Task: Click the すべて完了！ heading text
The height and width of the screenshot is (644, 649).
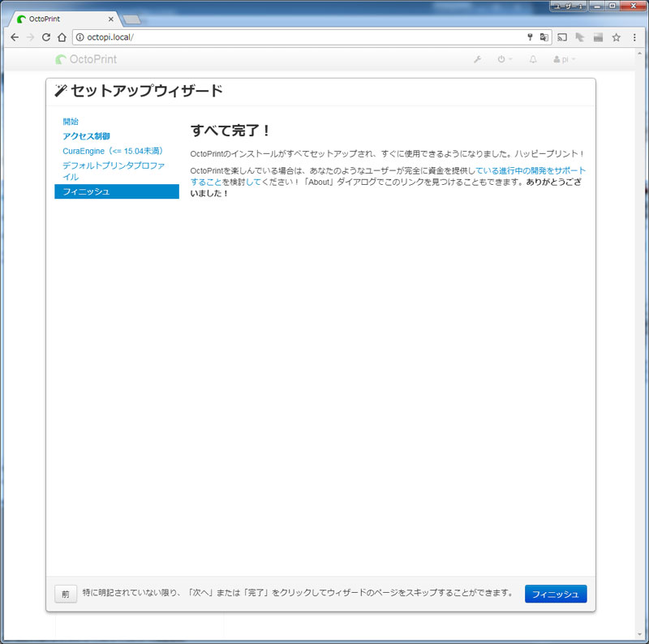Action: pyautogui.click(x=230, y=131)
